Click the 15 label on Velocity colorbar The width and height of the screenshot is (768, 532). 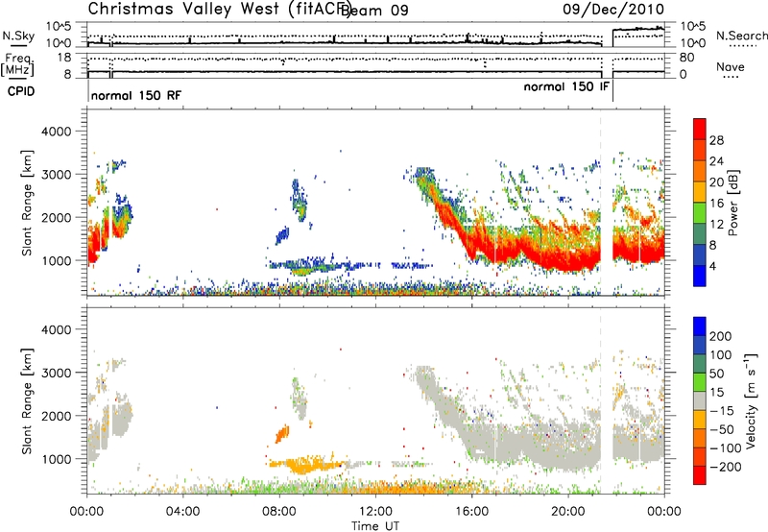point(716,393)
